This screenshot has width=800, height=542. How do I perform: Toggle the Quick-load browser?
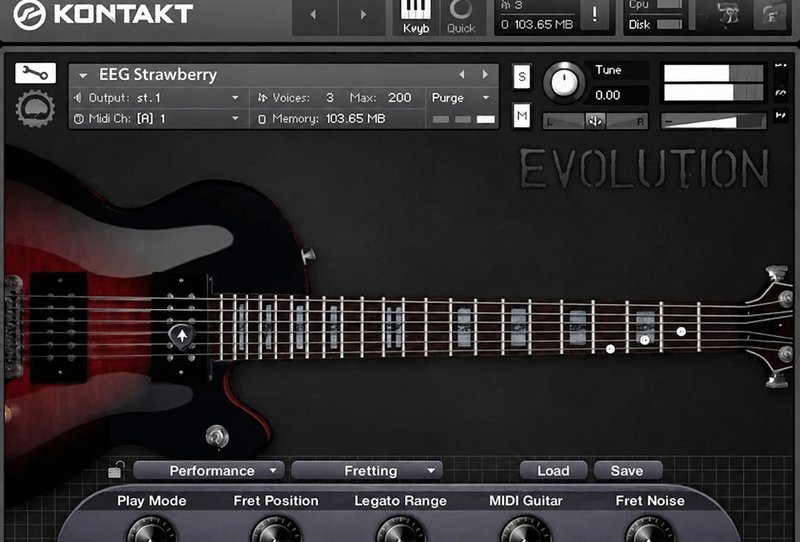[461, 17]
